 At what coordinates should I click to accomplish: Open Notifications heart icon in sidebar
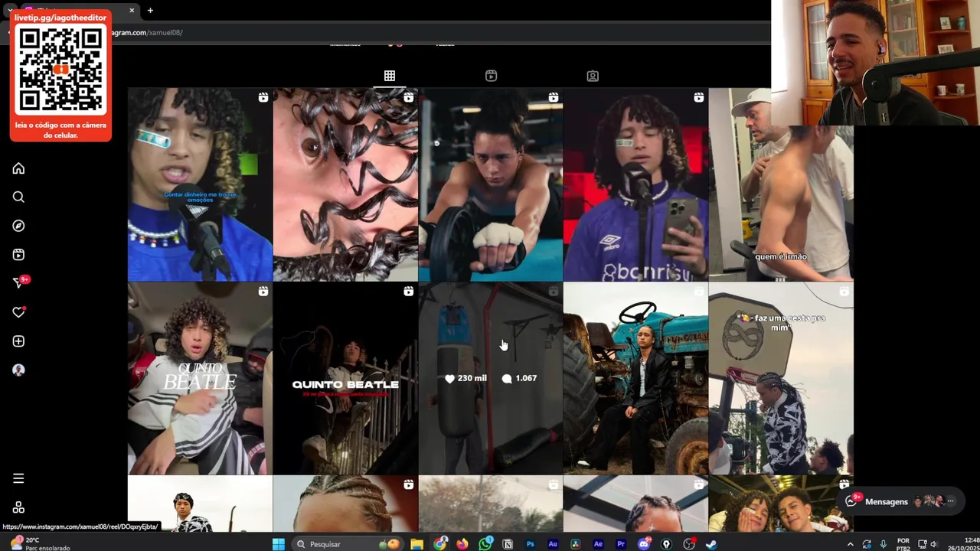(x=18, y=312)
